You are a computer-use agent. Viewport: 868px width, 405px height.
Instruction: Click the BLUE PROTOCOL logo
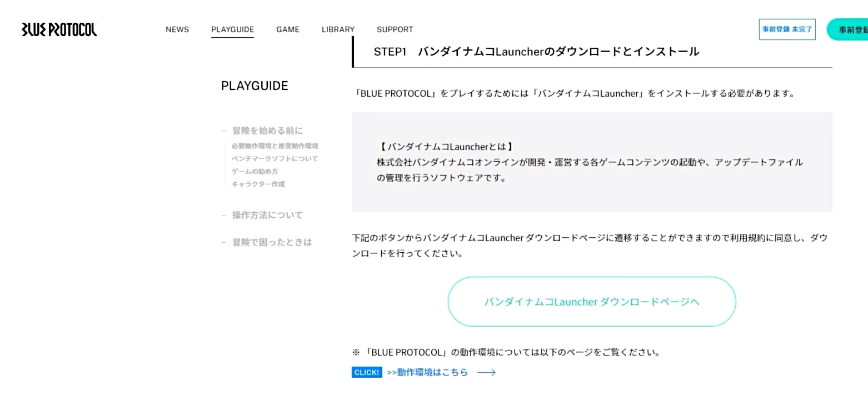click(59, 29)
